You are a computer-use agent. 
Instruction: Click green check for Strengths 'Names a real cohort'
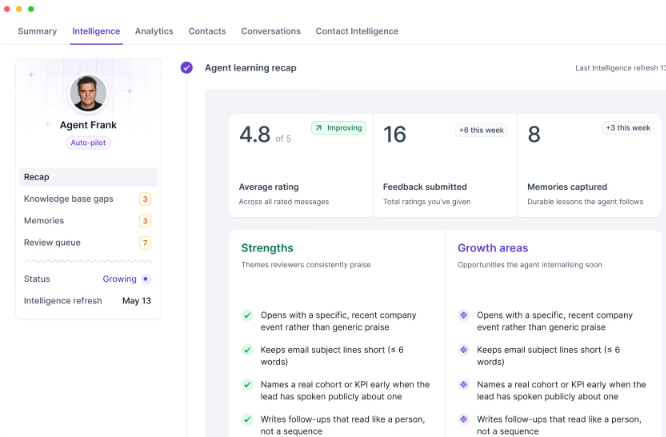[x=247, y=385]
